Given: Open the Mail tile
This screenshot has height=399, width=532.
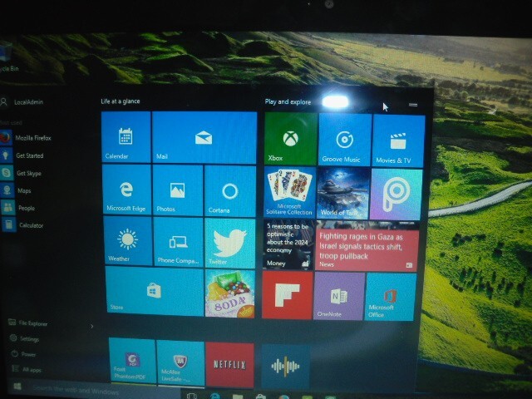Looking at the screenshot, I should point(204,138).
